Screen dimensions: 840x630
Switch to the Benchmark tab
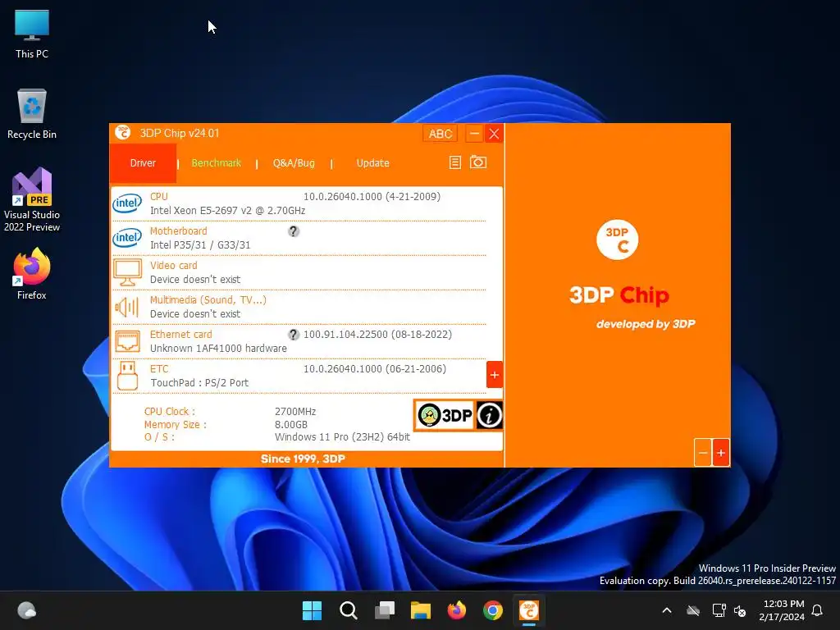pyautogui.click(x=217, y=163)
